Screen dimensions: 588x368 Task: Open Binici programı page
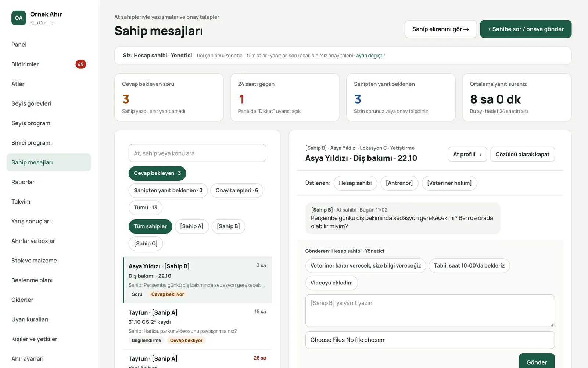tap(49, 143)
